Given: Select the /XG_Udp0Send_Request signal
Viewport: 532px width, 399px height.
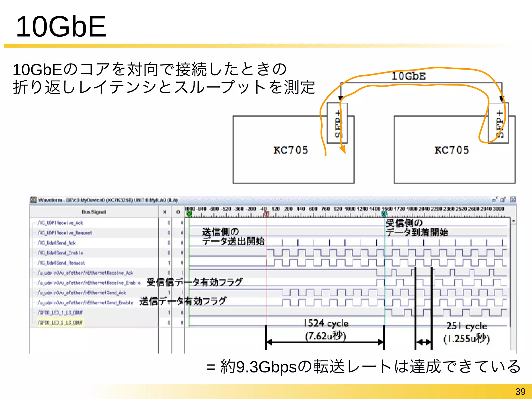Looking at the screenshot, I should pos(61,263).
